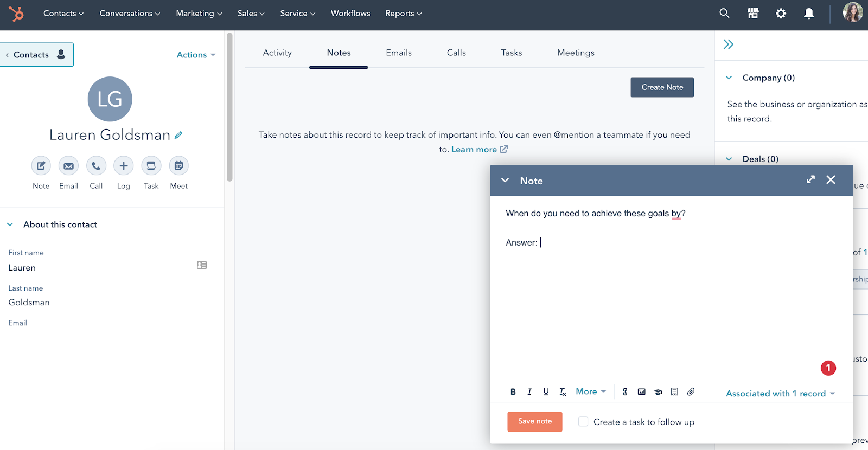868x450 pixels.
Task: Collapse the About this contact section
Action: [x=10, y=224]
